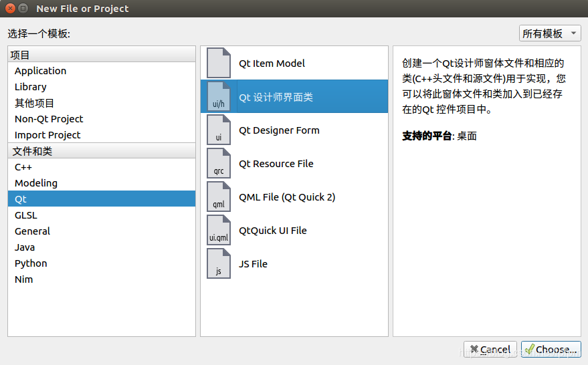Click the ui.qml QtQuick UI icon
The width and height of the screenshot is (588, 365).
pyautogui.click(x=219, y=230)
